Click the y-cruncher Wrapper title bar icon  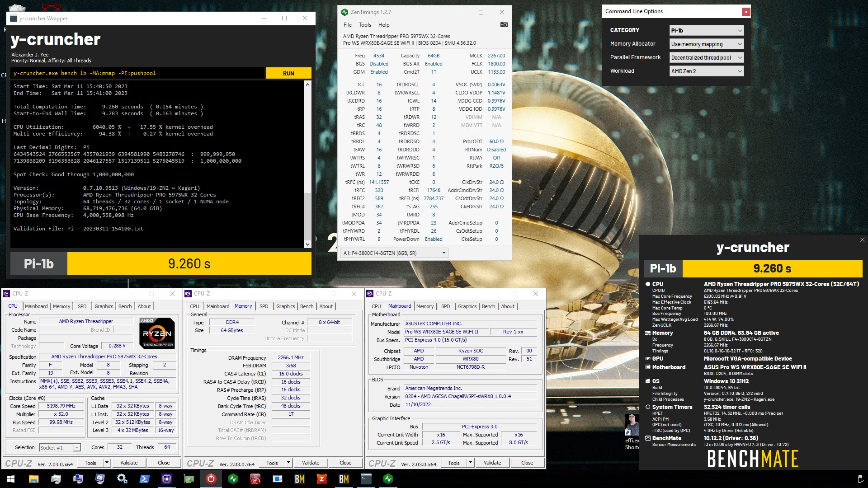pyautogui.click(x=13, y=19)
